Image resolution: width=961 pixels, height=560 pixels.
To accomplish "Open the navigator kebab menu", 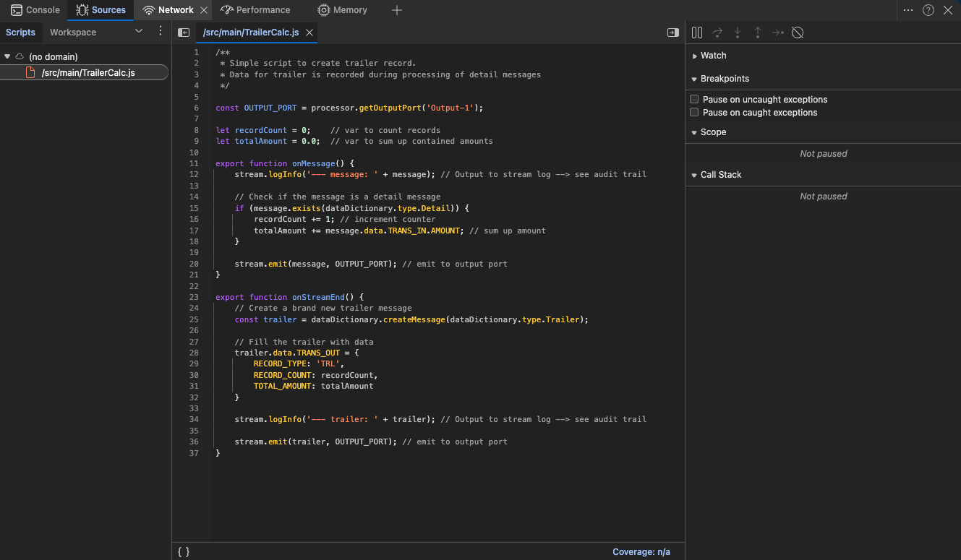I will tap(161, 31).
